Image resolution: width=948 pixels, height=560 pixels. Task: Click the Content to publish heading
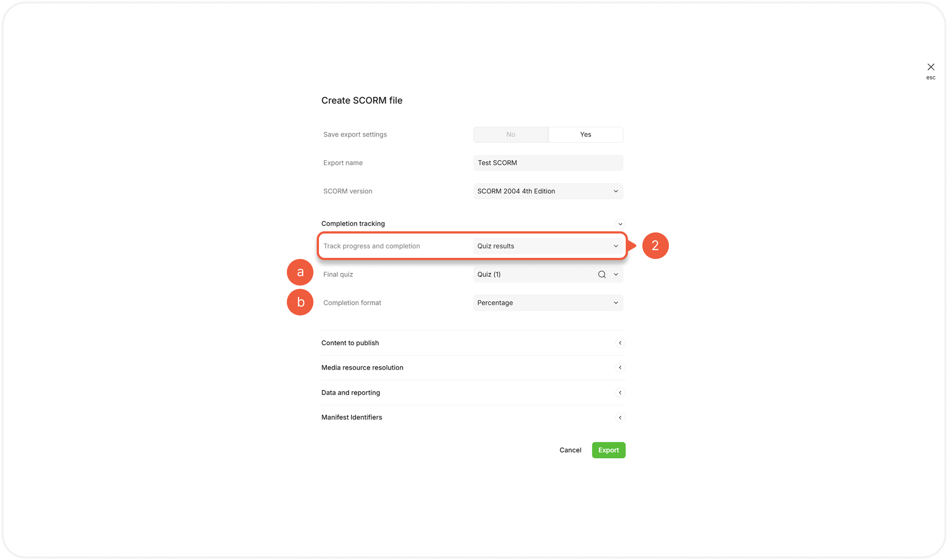pos(350,343)
